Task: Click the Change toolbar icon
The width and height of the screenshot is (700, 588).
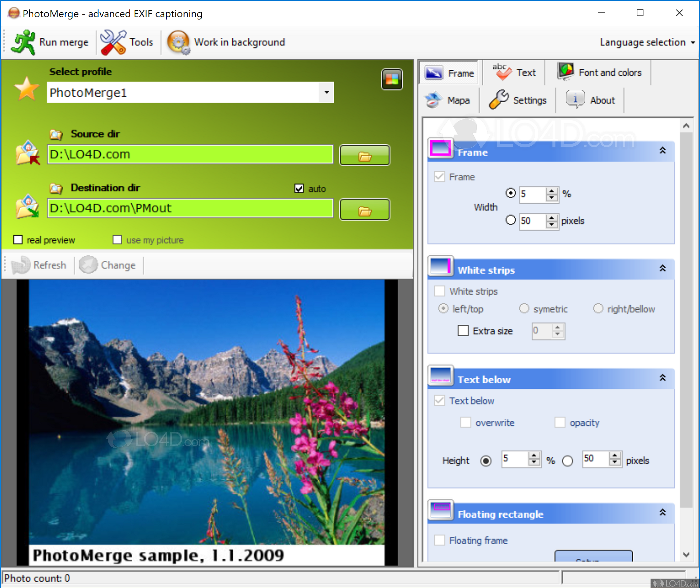Action: [88, 265]
